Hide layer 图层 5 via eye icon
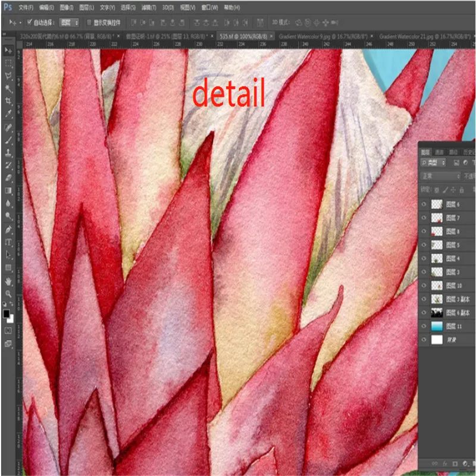The image size is (476, 476). [x=424, y=245]
